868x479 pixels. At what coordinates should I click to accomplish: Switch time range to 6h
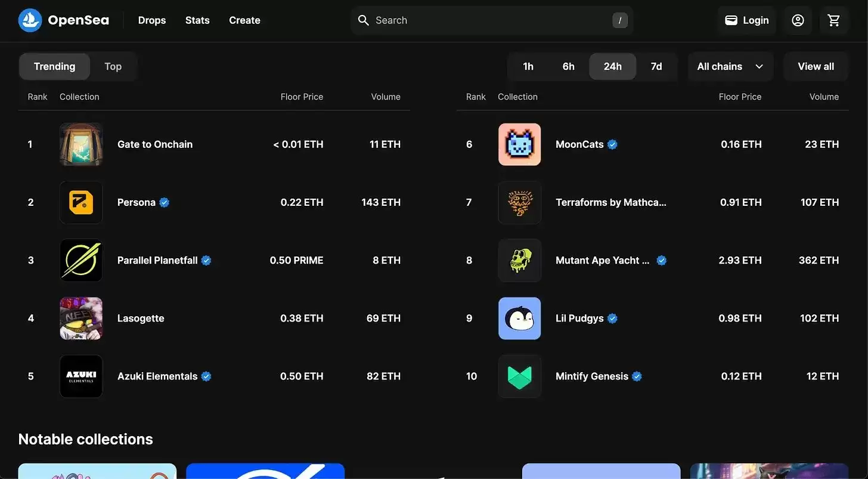pos(568,66)
